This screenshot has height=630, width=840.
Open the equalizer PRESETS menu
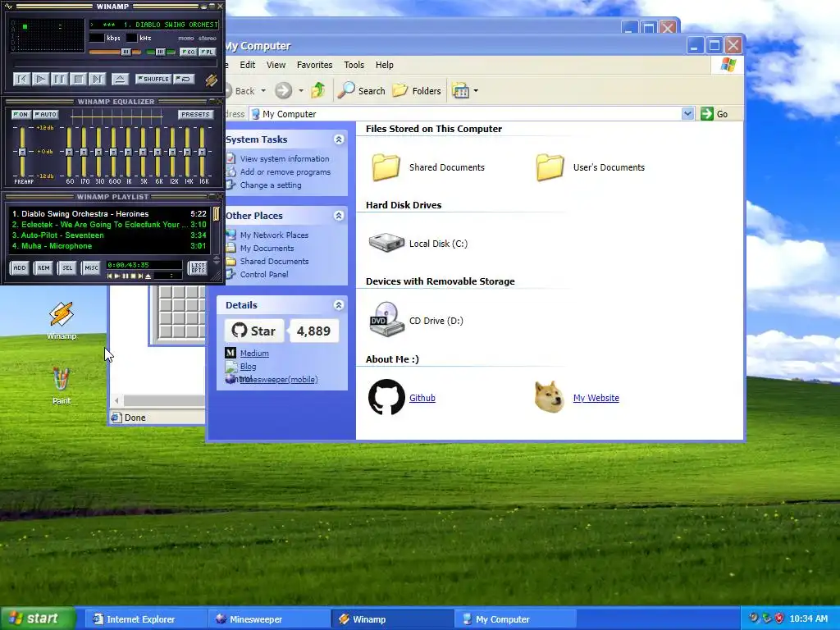[x=195, y=115]
